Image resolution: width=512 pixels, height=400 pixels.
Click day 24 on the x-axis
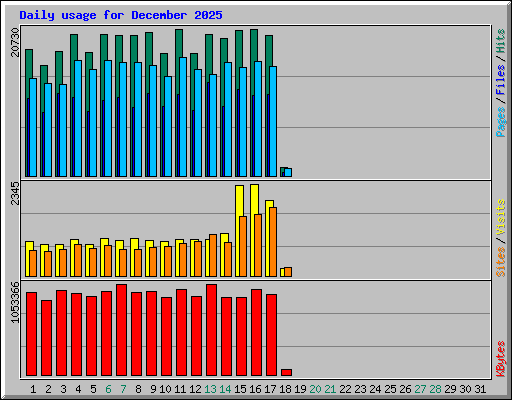coord(375,389)
